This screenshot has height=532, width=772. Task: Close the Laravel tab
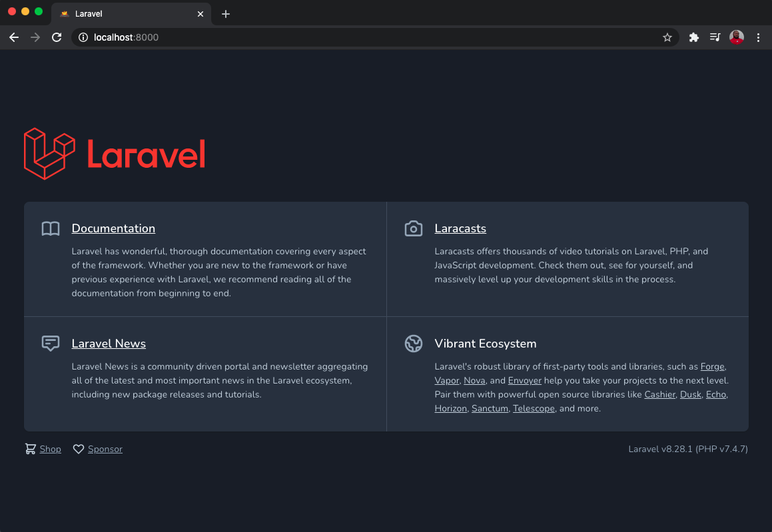click(x=200, y=14)
